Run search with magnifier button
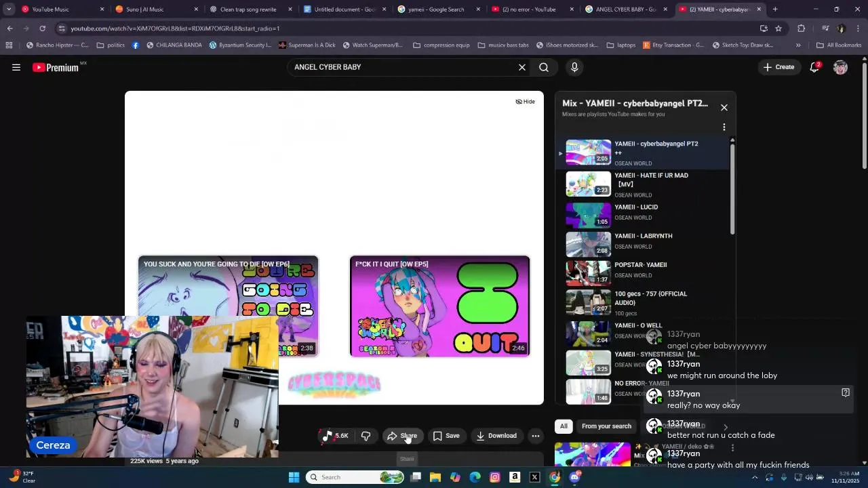This screenshot has width=868, height=488. (x=544, y=67)
